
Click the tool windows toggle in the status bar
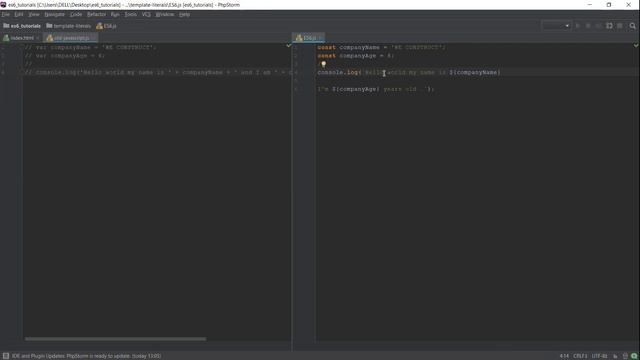coord(6,356)
